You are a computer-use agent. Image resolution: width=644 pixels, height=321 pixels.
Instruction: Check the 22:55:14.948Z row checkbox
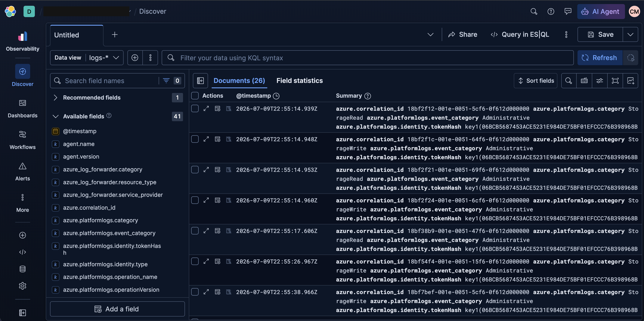[x=195, y=139]
